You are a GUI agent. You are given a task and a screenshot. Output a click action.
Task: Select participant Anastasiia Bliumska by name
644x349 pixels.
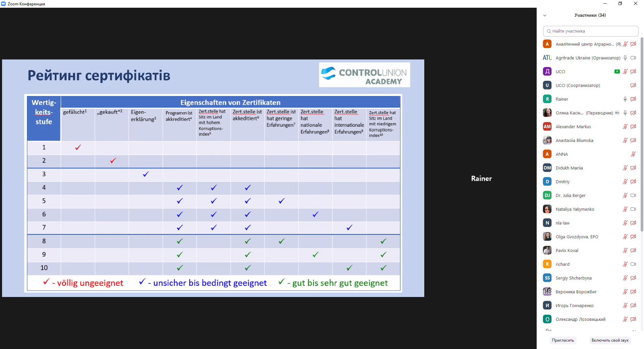tap(574, 140)
